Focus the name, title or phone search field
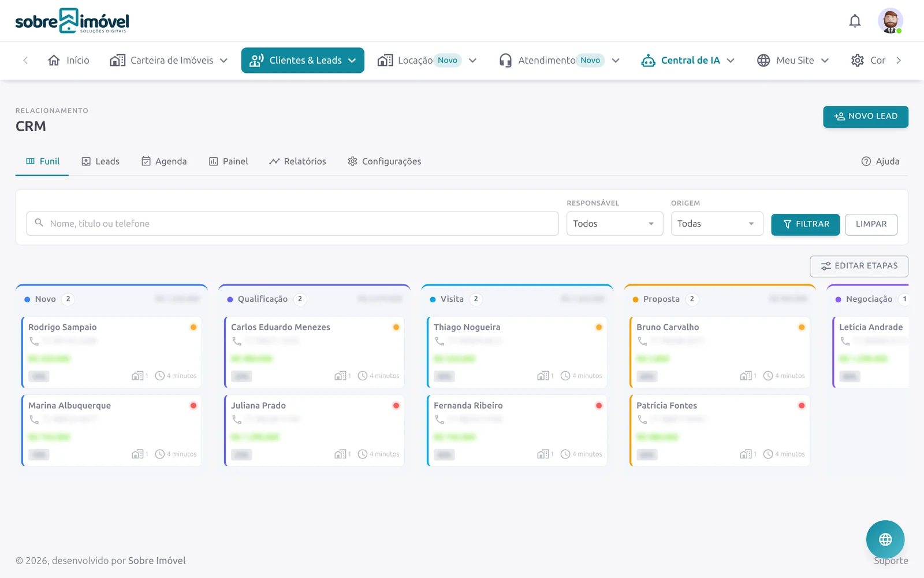The width and height of the screenshot is (924, 578). 292,224
